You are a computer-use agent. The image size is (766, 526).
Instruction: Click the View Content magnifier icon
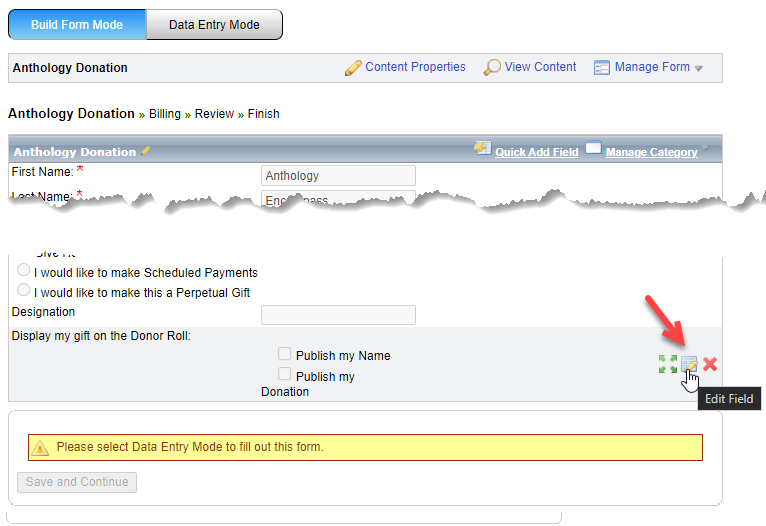pos(492,68)
